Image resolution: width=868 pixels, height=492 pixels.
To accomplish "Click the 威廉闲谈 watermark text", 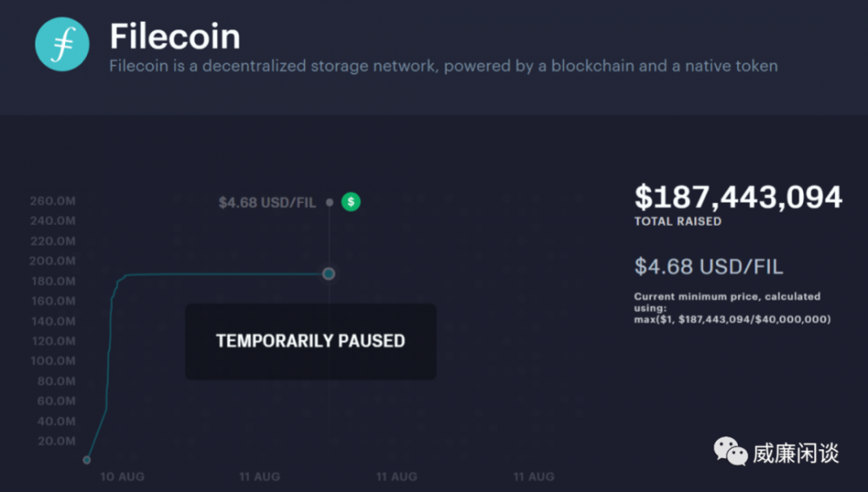I will coord(795,452).
